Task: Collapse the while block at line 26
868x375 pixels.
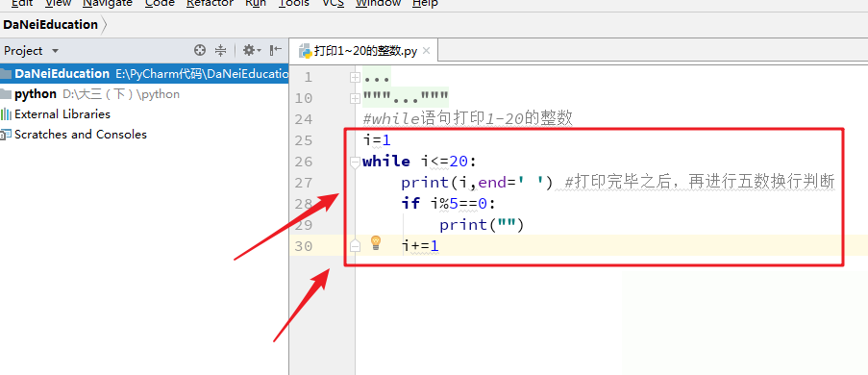Action: (355, 162)
